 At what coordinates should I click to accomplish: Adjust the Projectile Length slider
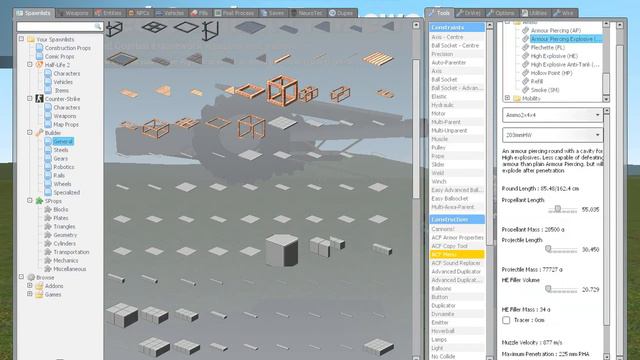[549, 249]
